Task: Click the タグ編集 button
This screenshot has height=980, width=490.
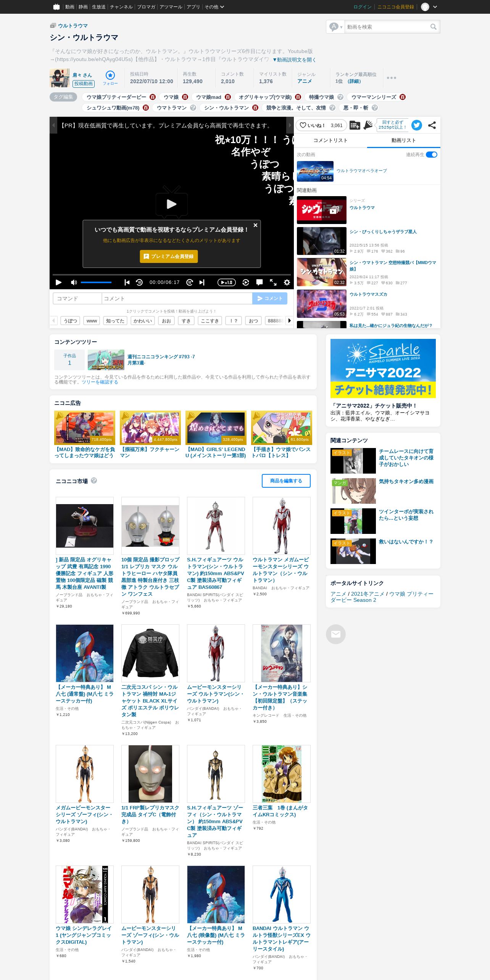Action: pos(63,97)
